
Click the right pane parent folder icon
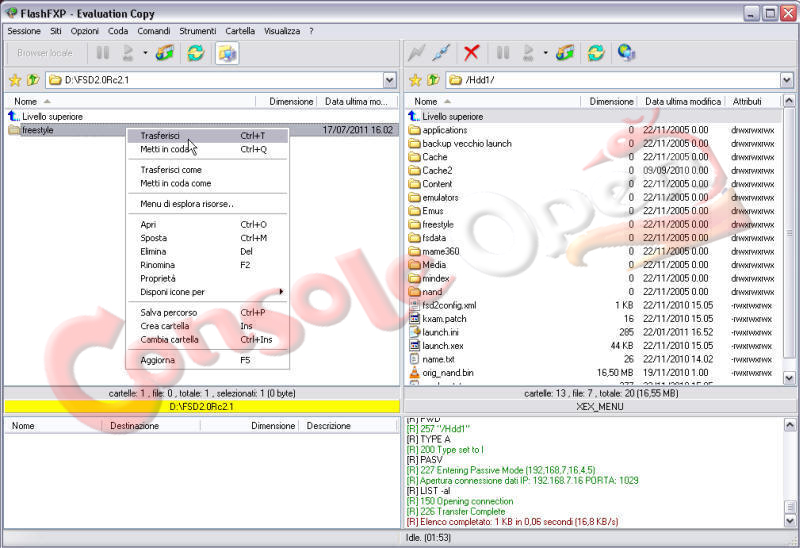coord(433,80)
